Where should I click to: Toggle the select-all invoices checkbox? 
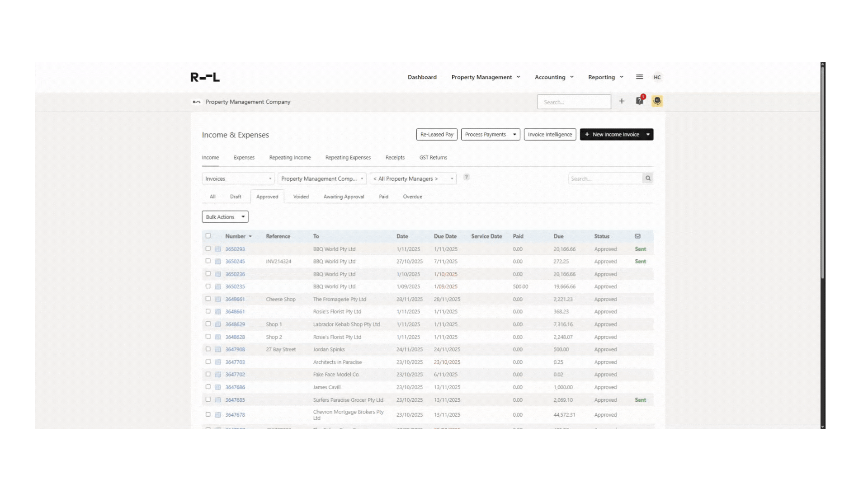coord(208,236)
